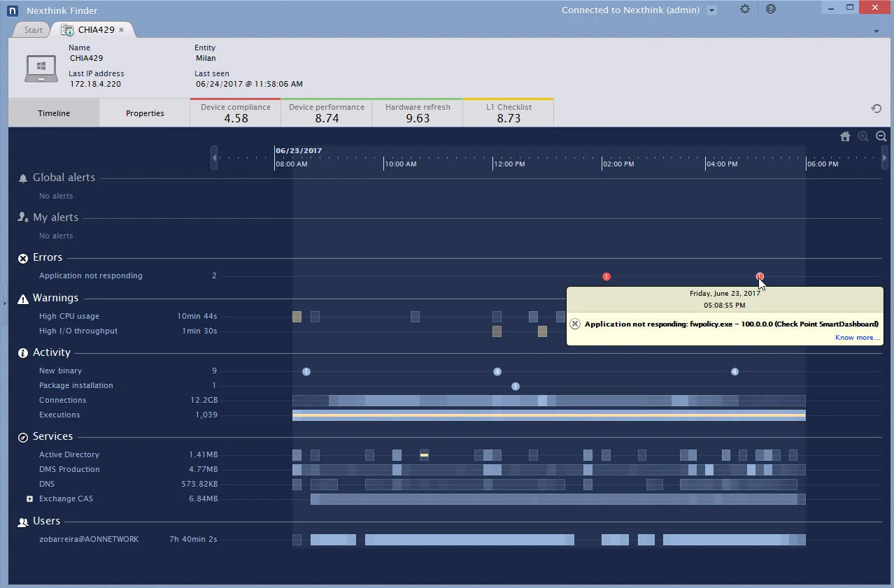Open the tab overflow arrow below the help icon

pos(876,31)
